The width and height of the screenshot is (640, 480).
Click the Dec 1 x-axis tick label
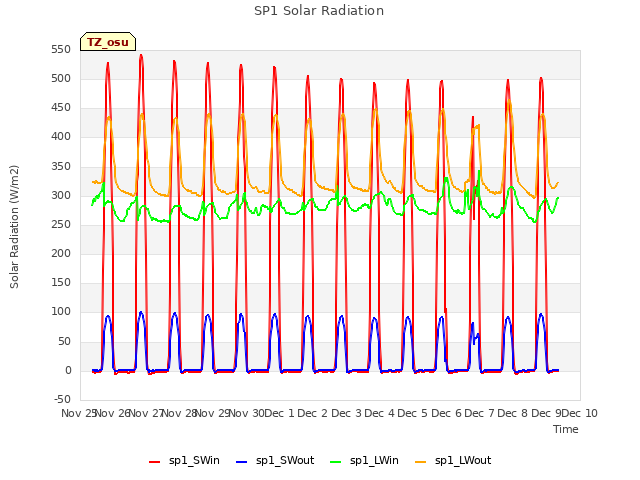(x=280, y=413)
